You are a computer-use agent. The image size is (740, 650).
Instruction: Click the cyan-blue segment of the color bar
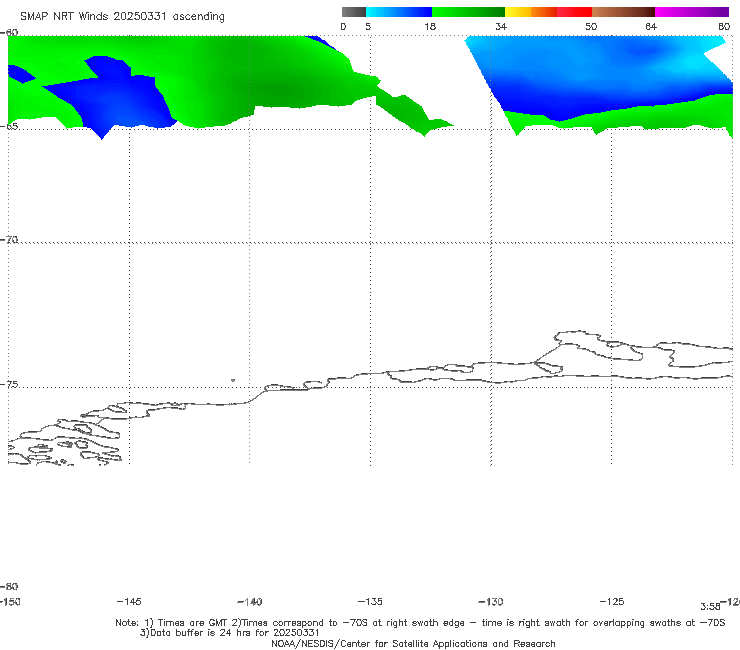399,12
